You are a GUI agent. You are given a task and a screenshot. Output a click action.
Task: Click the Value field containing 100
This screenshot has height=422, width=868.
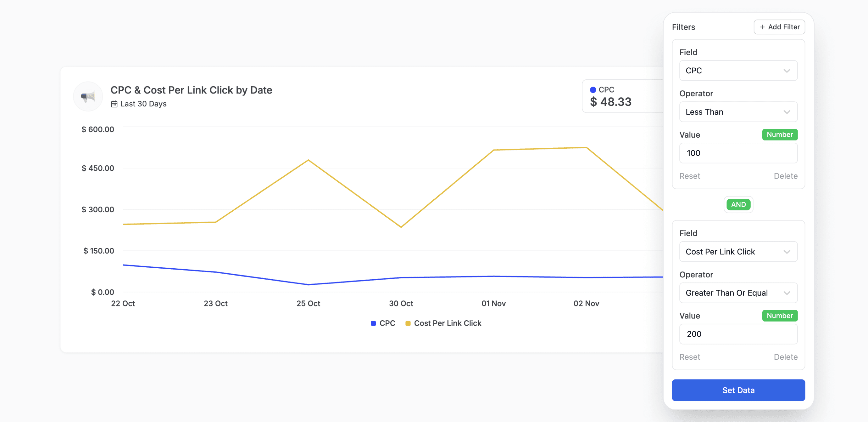coord(738,153)
